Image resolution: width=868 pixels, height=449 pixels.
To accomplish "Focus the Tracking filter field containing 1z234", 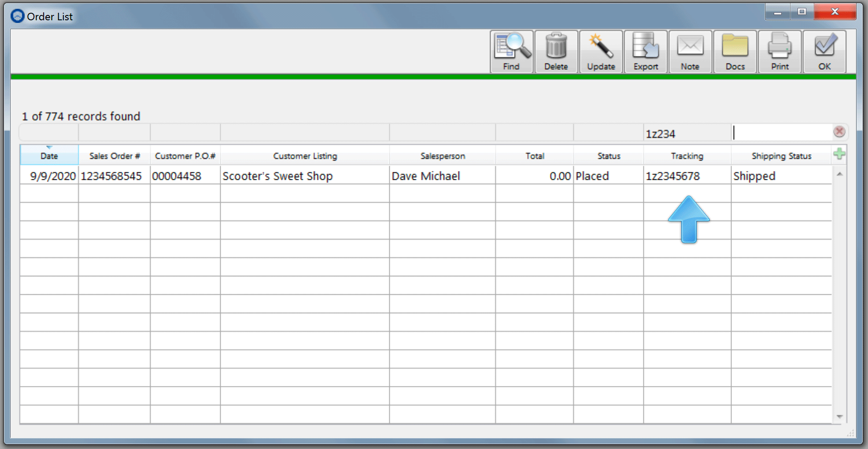I will click(687, 133).
